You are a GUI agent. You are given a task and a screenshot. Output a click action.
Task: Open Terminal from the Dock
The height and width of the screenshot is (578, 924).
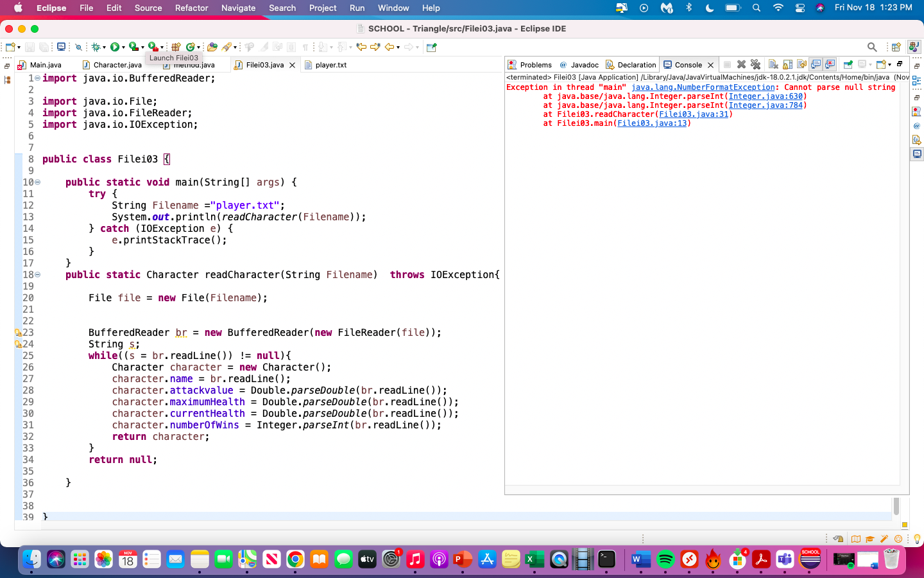click(606, 559)
